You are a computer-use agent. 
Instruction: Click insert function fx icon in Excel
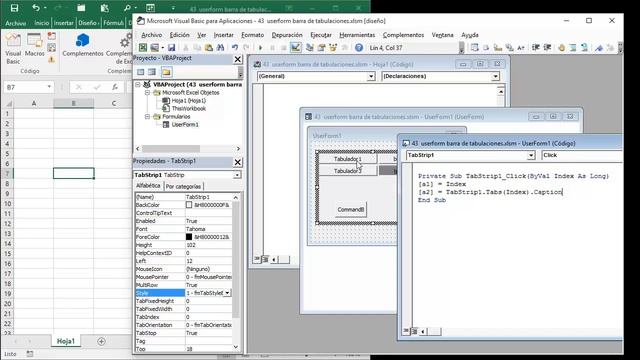pos(115,87)
